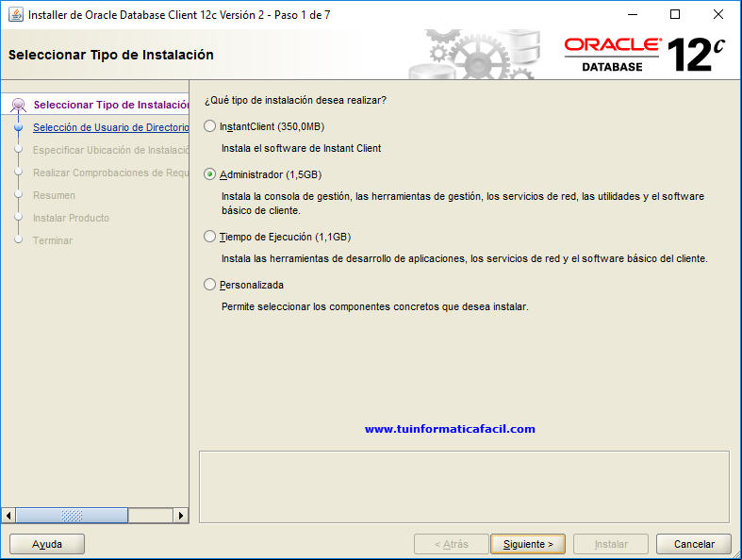Select the Administrador (1,5GB) radio button
The width and height of the screenshot is (742, 560).
pos(209,174)
